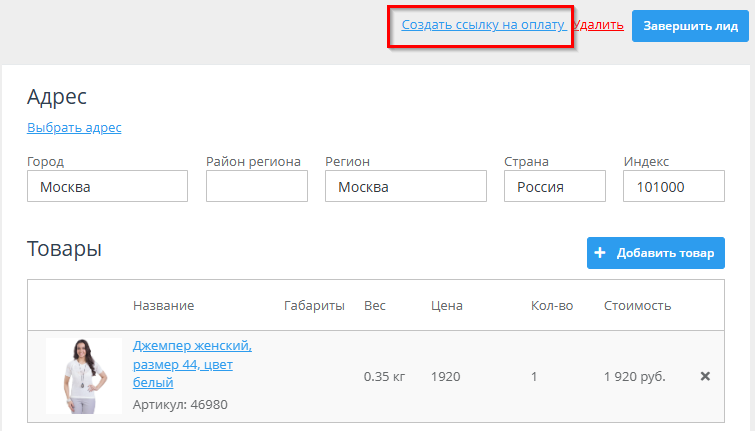Screen dimensions: 755x431
Task: Click the Создать ссылку на оплату link
Action: click(483, 24)
